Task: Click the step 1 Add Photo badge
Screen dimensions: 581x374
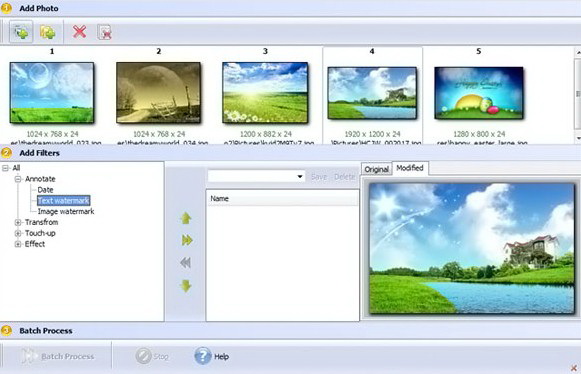Action: [6, 8]
